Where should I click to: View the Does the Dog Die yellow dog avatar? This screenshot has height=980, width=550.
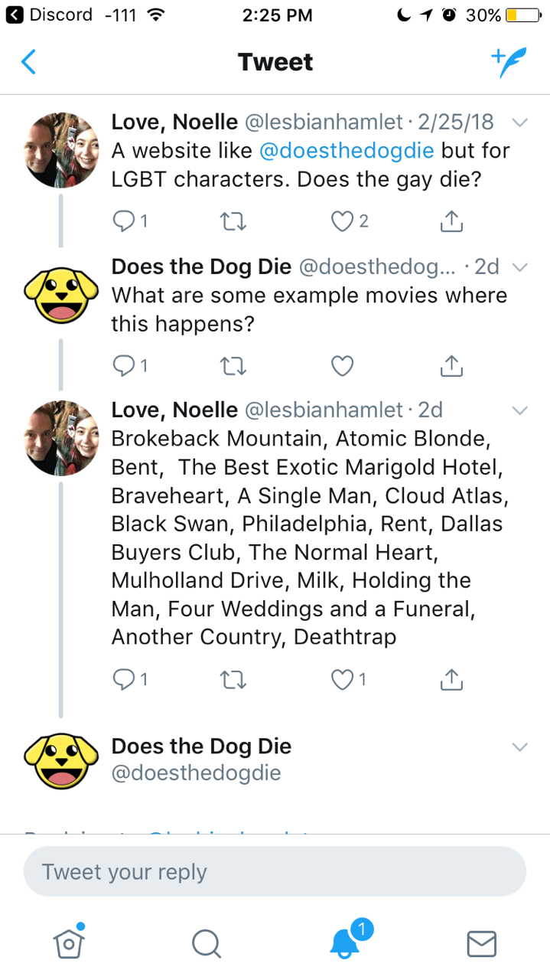pos(62,295)
